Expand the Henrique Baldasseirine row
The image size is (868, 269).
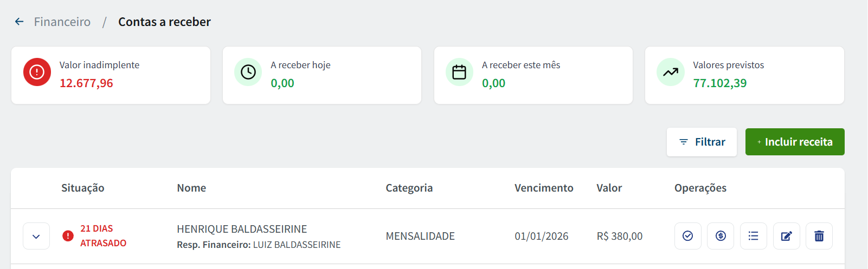pyautogui.click(x=36, y=237)
